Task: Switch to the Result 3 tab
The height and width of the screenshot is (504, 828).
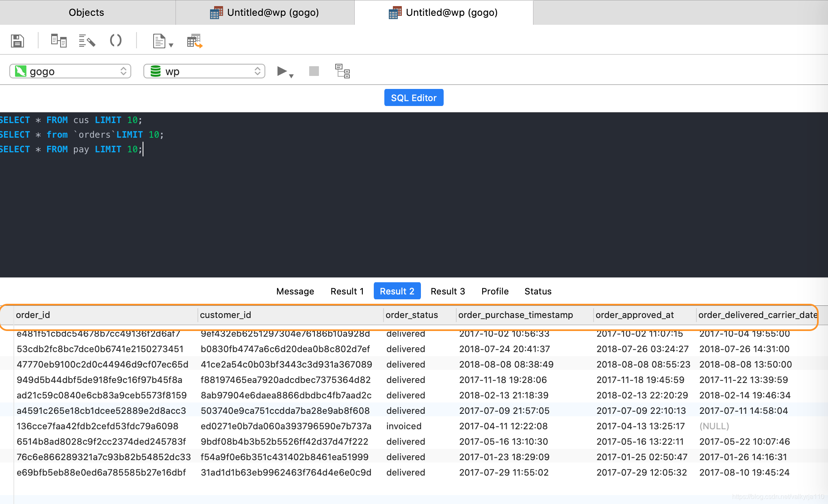Action: tap(447, 291)
